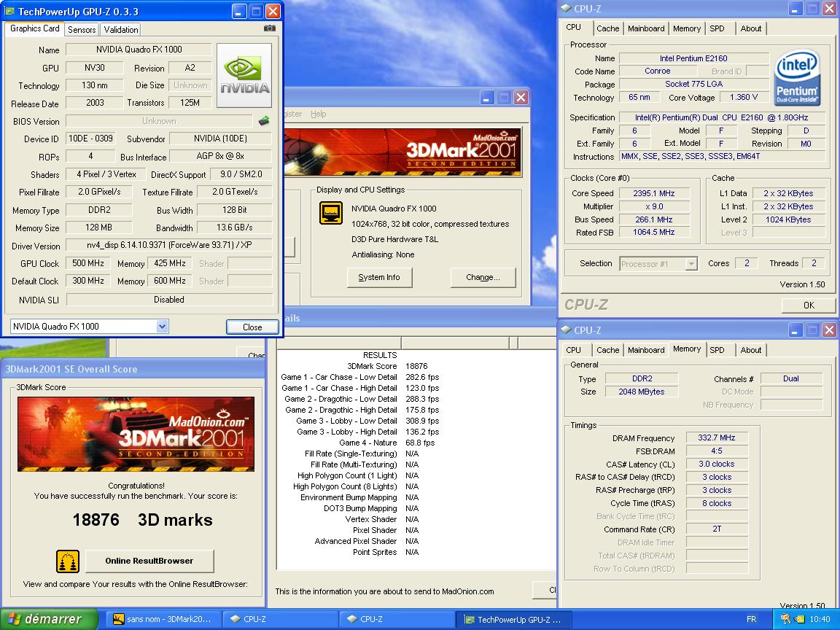Click the 3DMark2001 banner in the settings window
This screenshot has width=840, height=630.
click(402, 152)
